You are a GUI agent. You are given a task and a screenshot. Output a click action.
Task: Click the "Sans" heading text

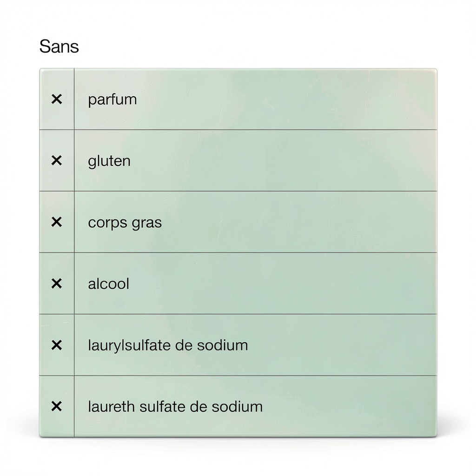(x=59, y=46)
